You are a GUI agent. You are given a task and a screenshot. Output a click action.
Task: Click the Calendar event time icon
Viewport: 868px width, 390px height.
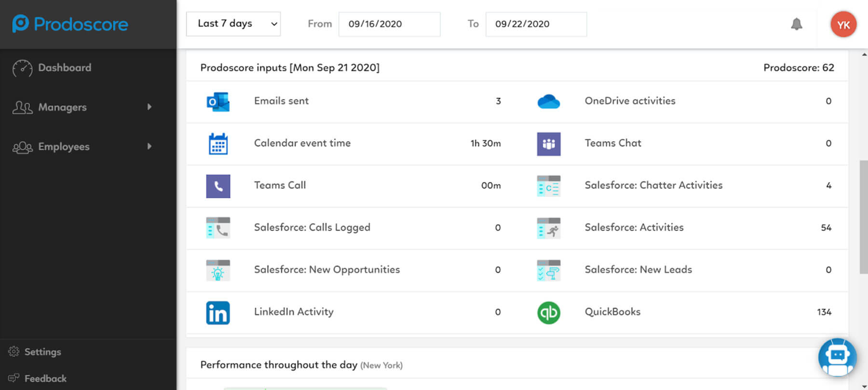[x=218, y=143]
